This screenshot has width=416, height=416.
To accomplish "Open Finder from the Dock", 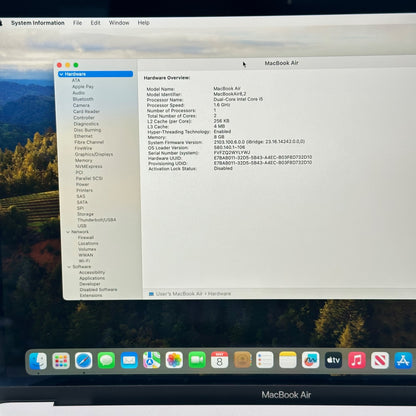I will (x=38, y=361).
